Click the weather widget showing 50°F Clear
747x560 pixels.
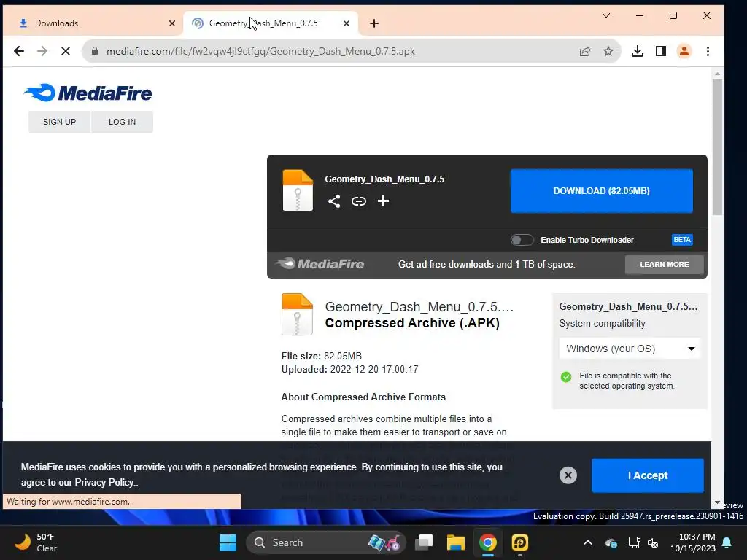[x=36, y=542]
